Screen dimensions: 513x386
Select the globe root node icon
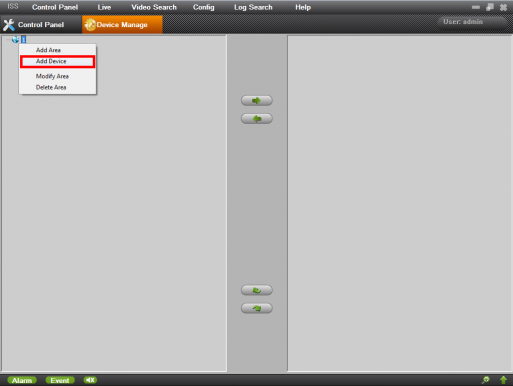pyautogui.click(x=15, y=39)
